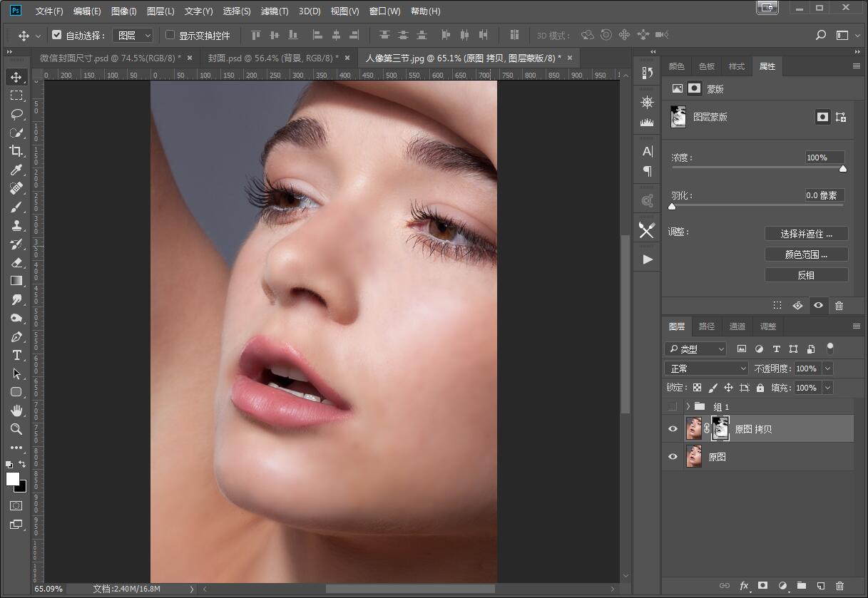Select the Path Selection tool

pyautogui.click(x=16, y=373)
